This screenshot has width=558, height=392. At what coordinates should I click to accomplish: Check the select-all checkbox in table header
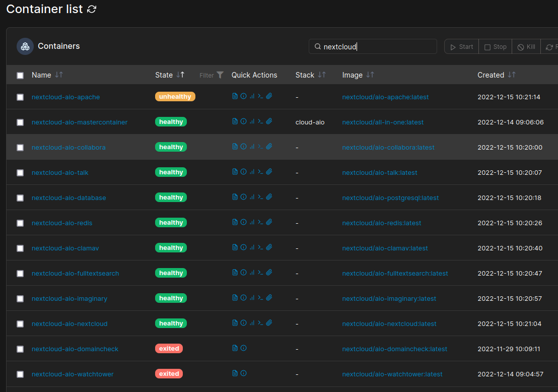[x=20, y=75]
